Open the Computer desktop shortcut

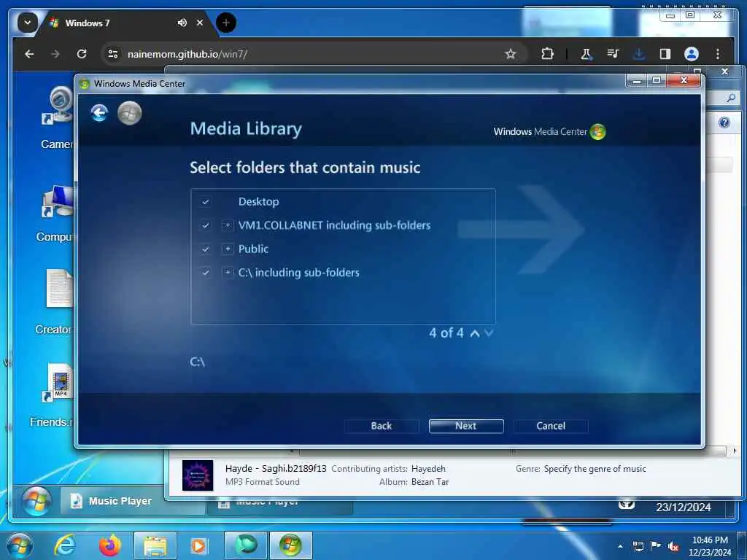(55, 213)
